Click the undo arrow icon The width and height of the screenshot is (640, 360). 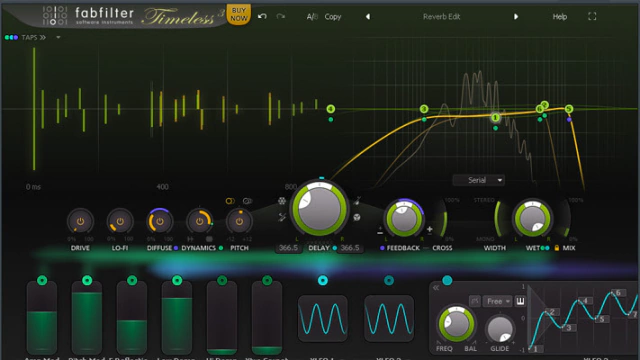pos(262,16)
